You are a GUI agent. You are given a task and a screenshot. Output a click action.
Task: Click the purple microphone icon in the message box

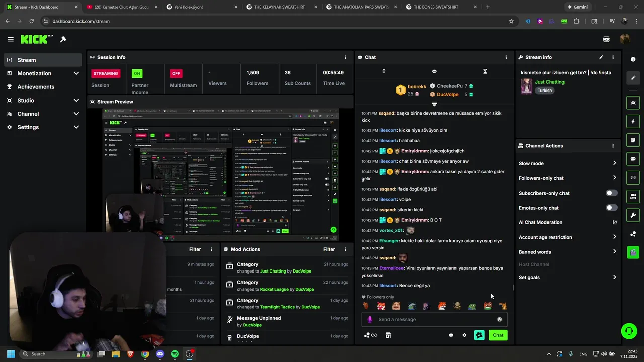(370, 319)
